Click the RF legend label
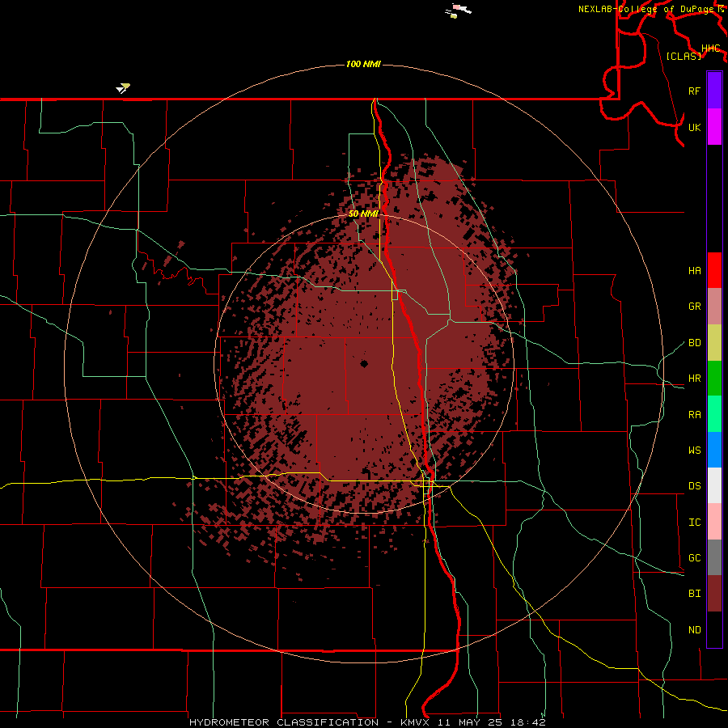The width and height of the screenshot is (728, 728). coord(695,91)
